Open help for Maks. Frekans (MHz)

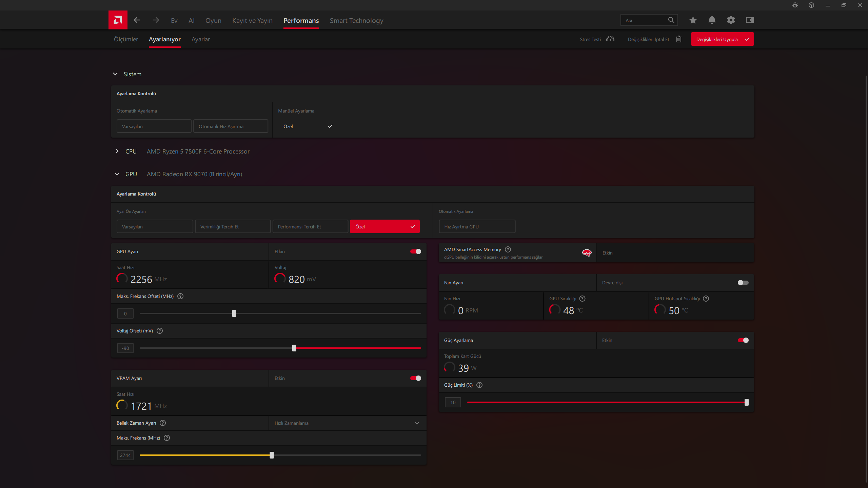[166, 438]
